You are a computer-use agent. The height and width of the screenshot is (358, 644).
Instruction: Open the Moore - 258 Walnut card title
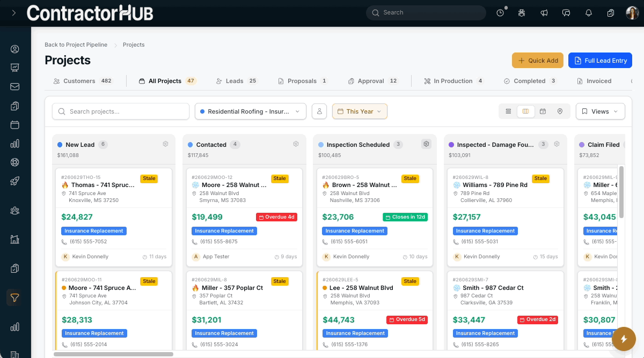point(234,185)
